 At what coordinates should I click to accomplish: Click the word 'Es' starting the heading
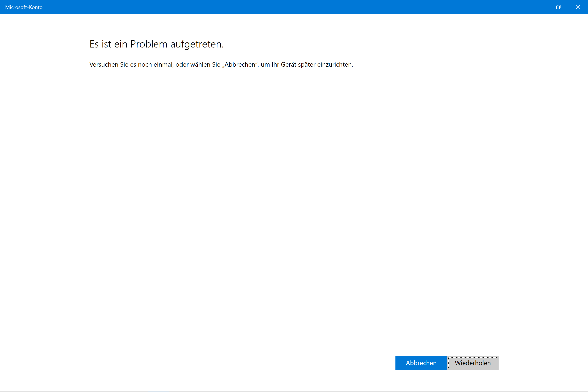94,44
